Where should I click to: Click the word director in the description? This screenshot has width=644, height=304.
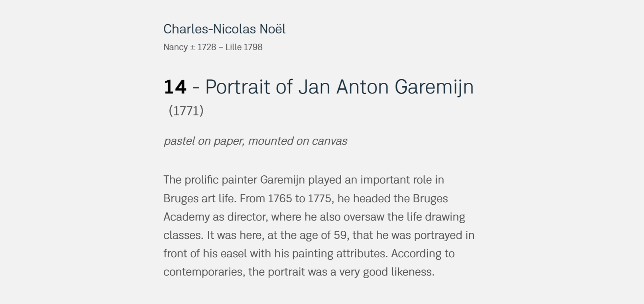[x=247, y=217]
